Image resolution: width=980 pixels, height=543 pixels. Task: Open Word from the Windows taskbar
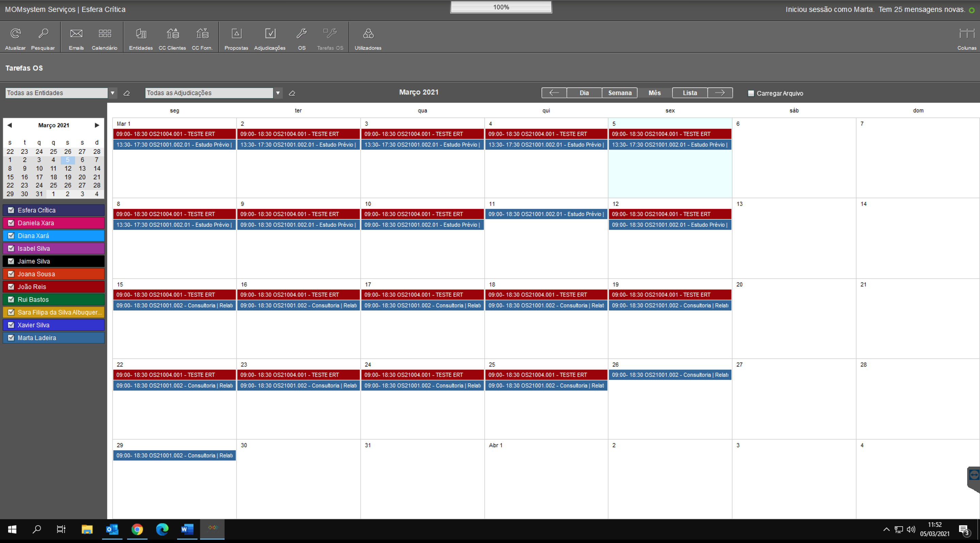(x=187, y=529)
